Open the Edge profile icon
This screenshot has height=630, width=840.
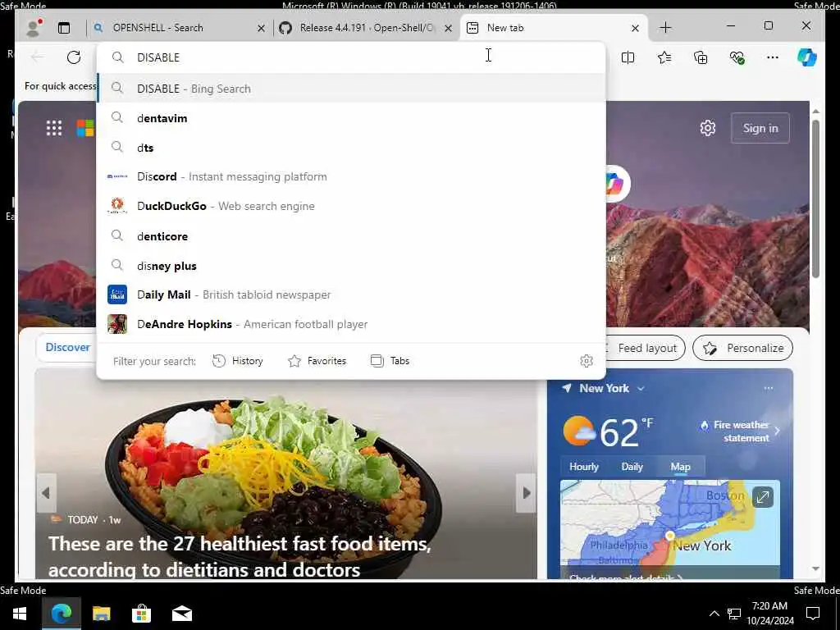pos(33,28)
